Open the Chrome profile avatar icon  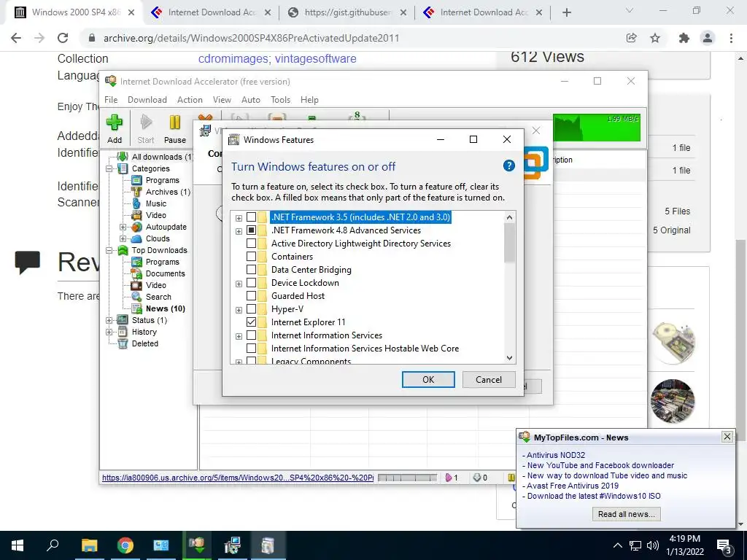pos(708,38)
